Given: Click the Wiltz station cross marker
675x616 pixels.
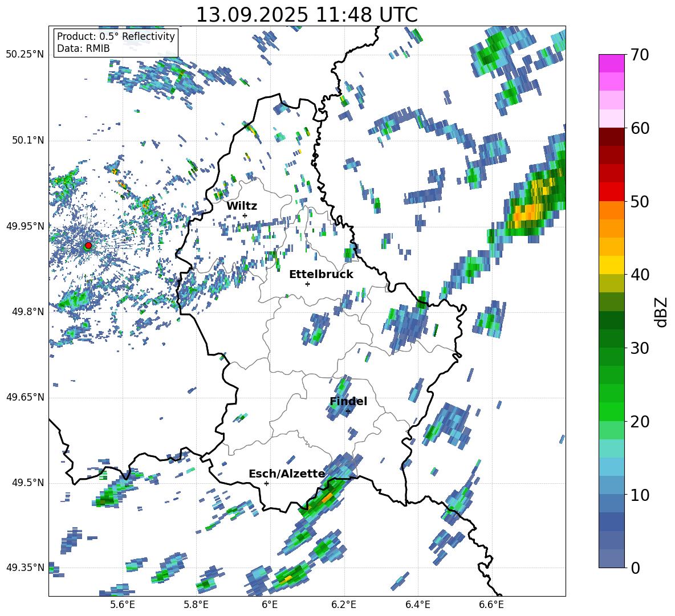Looking at the screenshot, I should [x=245, y=215].
